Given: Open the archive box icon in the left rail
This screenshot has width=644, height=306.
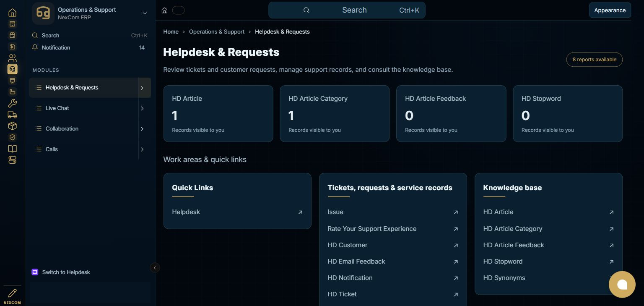Looking at the screenshot, I should [x=12, y=24].
